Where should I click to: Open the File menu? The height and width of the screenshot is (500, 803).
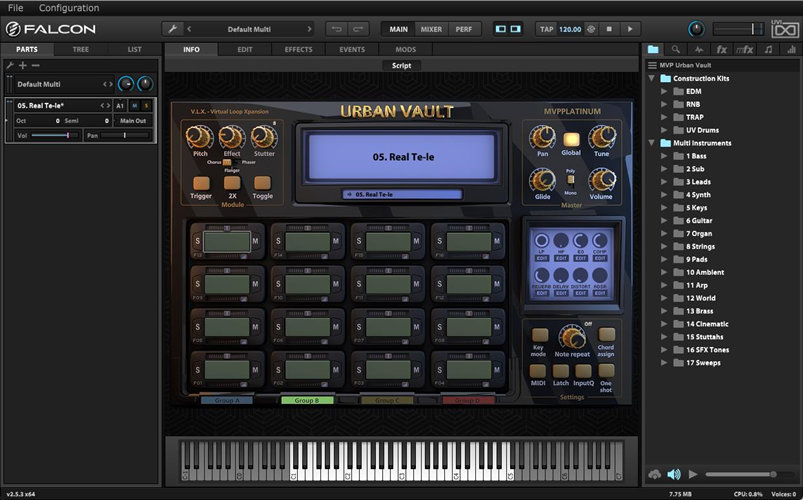point(15,8)
